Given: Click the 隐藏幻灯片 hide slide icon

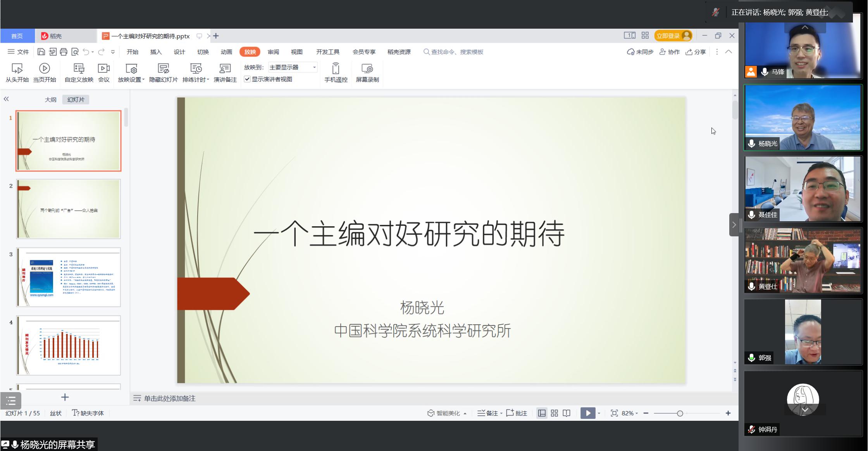Looking at the screenshot, I should coord(163,69).
